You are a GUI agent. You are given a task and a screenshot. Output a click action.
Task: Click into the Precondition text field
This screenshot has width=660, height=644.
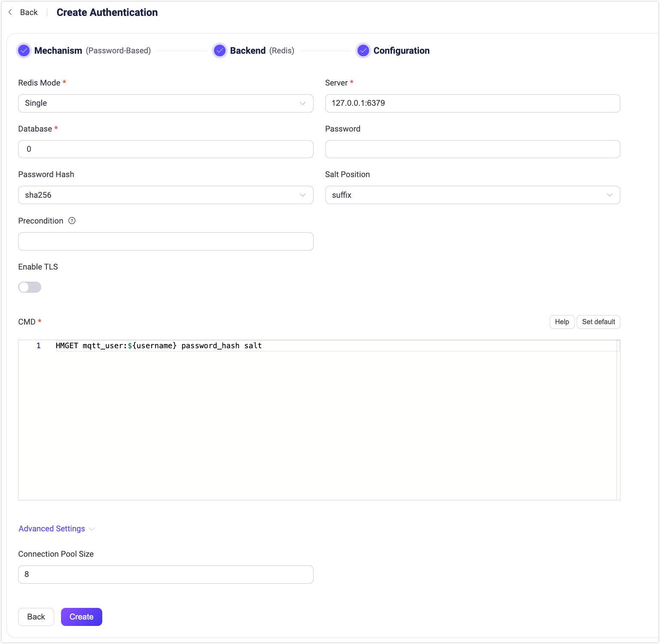[165, 242]
